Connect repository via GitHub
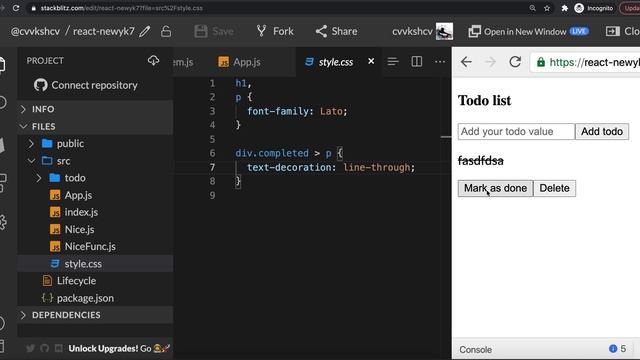The width and height of the screenshot is (640, 360). click(x=86, y=85)
